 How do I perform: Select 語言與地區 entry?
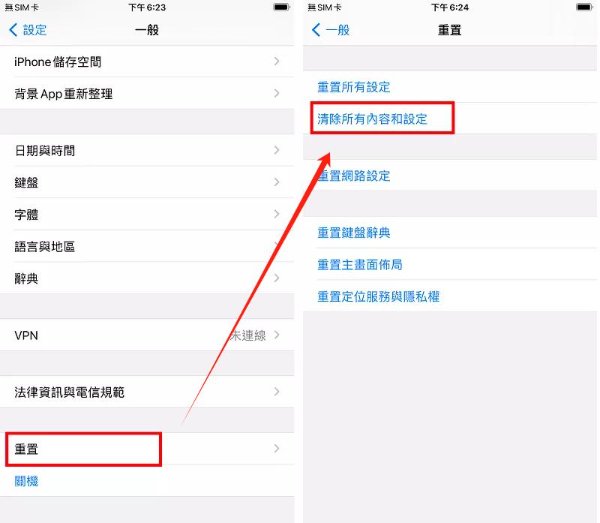click(147, 246)
